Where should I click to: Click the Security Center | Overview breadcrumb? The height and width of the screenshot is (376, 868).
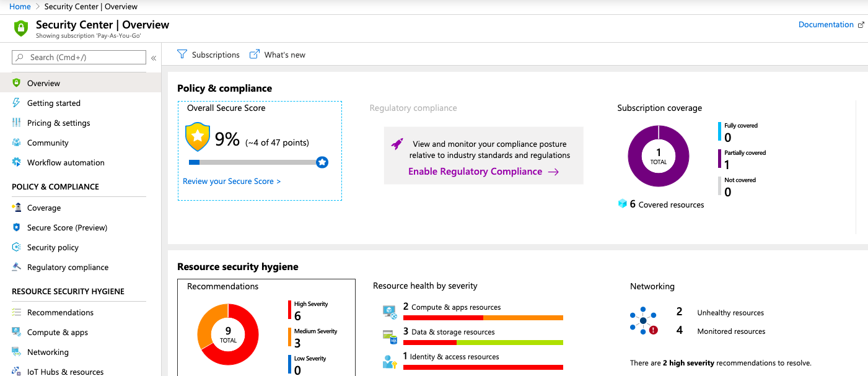pyautogui.click(x=91, y=6)
